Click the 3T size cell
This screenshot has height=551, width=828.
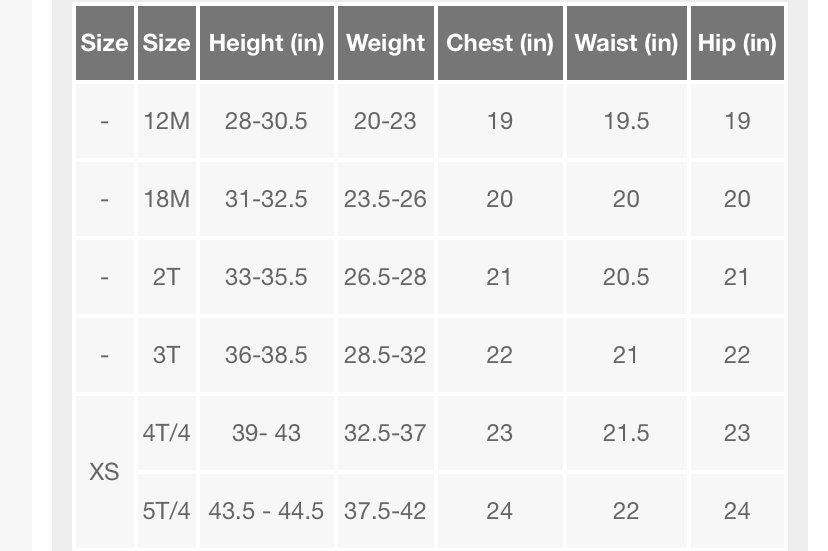tap(166, 355)
